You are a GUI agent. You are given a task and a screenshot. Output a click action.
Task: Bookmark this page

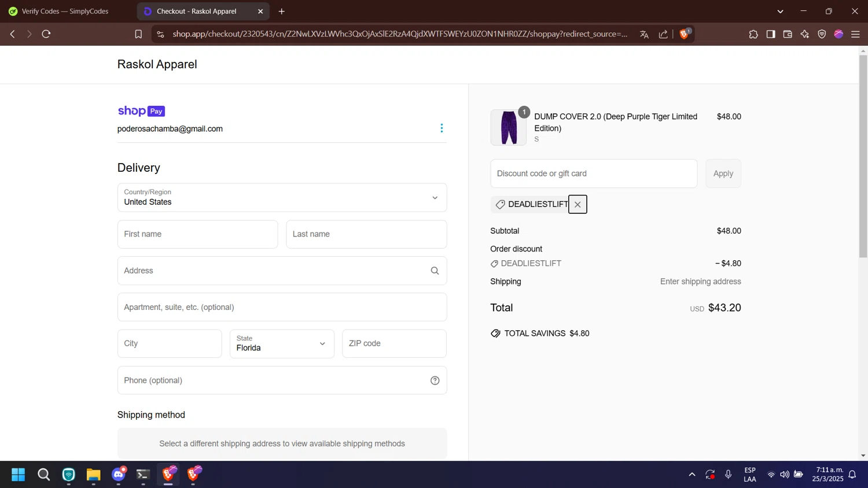(x=138, y=34)
